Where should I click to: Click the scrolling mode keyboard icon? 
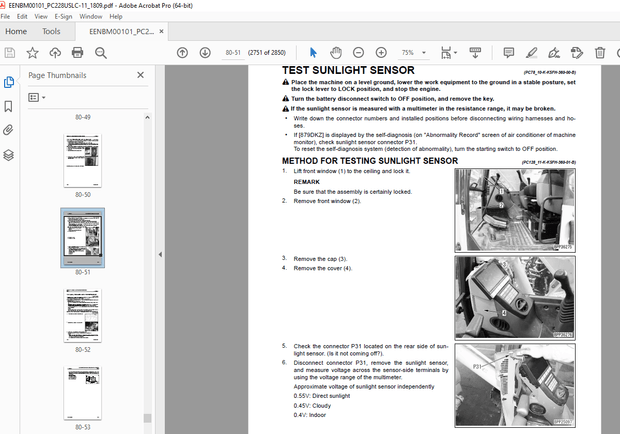(x=475, y=53)
